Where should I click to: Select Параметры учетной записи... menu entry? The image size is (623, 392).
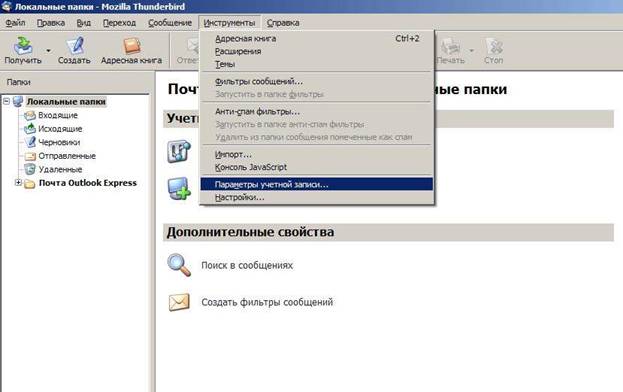coord(317,184)
